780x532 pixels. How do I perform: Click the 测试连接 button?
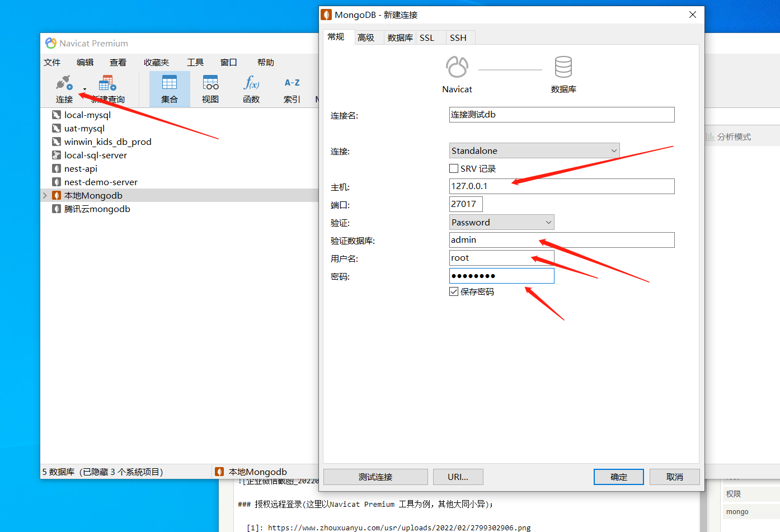[375, 477]
